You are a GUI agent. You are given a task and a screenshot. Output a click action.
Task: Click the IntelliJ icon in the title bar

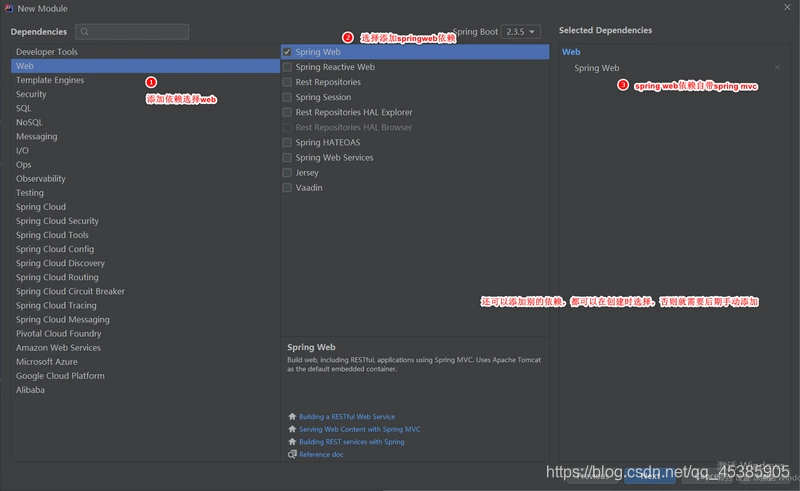pos(9,8)
